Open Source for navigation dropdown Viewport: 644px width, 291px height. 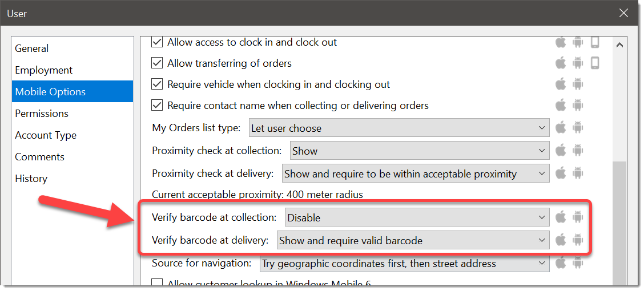405,263
